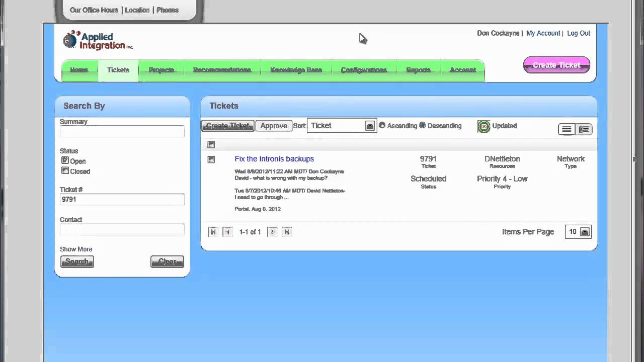The image size is (644, 362).
Task: Click the Search button
Action: [77, 261]
